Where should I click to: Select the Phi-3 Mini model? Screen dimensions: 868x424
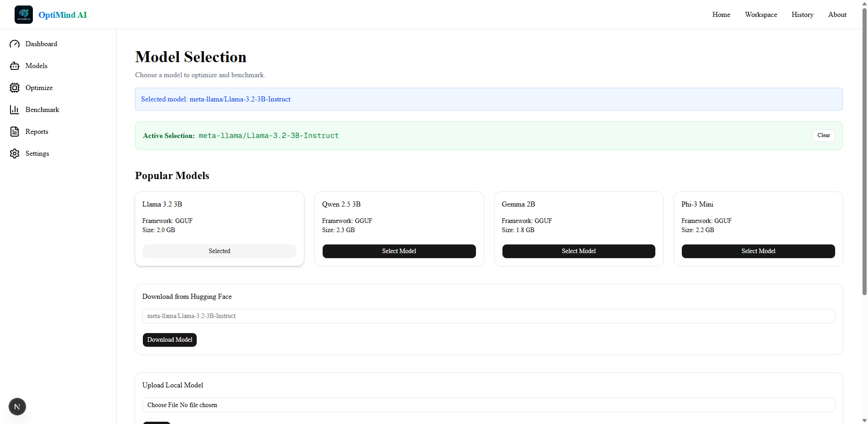click(758, 251)
